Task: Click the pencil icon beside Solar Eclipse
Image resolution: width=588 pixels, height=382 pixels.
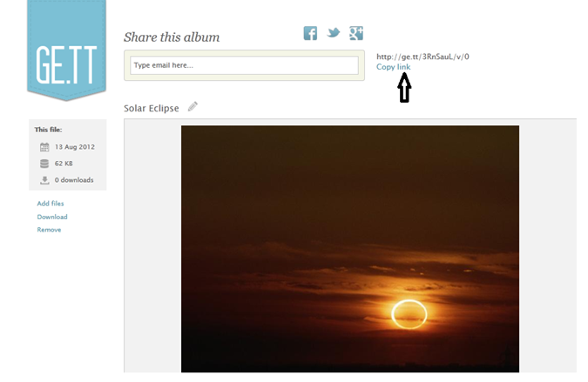Action: [x=193, y=107]
